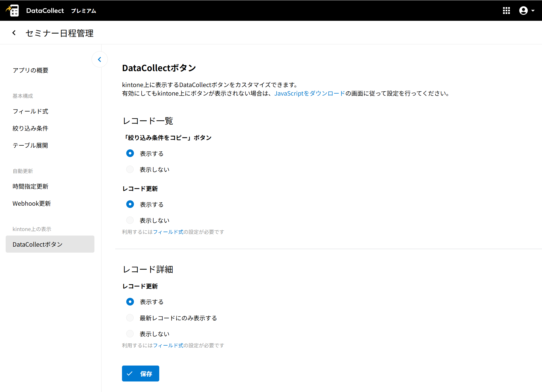542x392 pixels.
Task: Click the DataCollect brand name
Action: click(x=45, y=11)
